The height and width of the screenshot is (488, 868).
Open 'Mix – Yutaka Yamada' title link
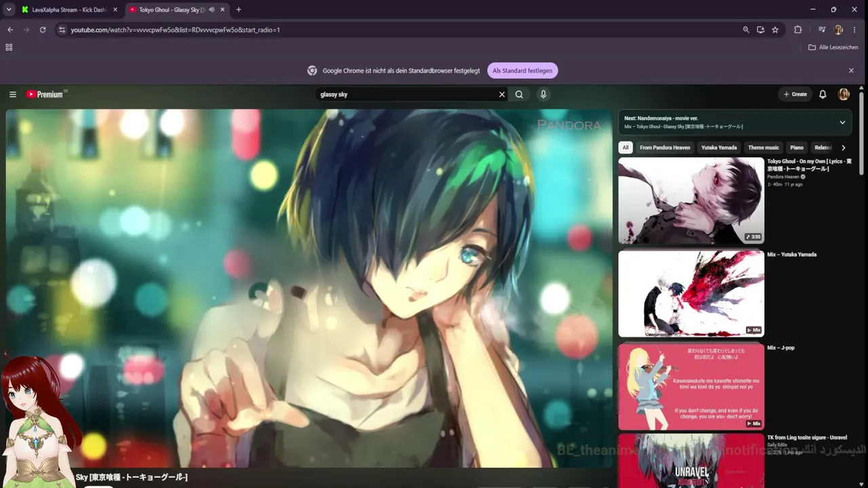[791, 255]
